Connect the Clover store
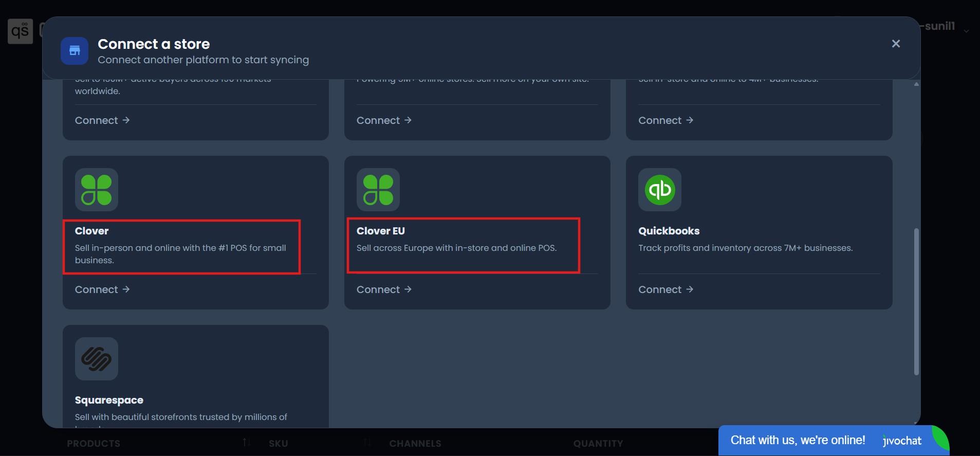 (x=102, y=289)
